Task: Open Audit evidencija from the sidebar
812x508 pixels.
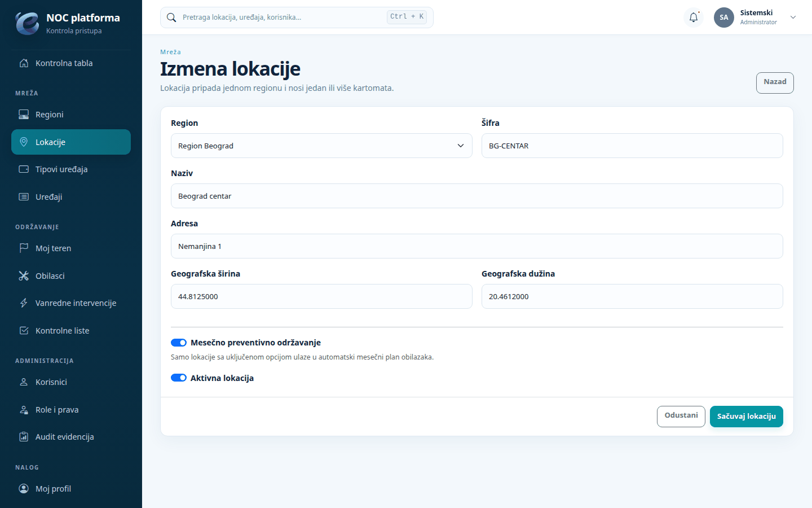Action: point(71,437)
